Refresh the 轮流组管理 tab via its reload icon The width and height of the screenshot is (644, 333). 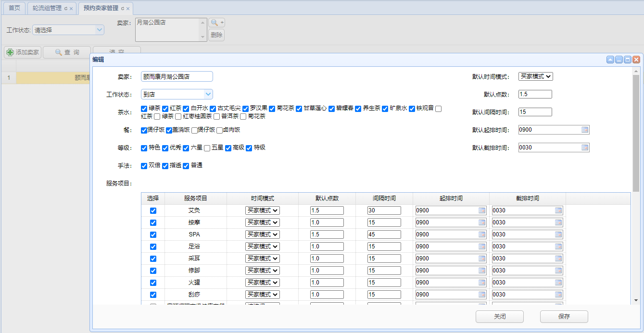(x=65, y=9)
